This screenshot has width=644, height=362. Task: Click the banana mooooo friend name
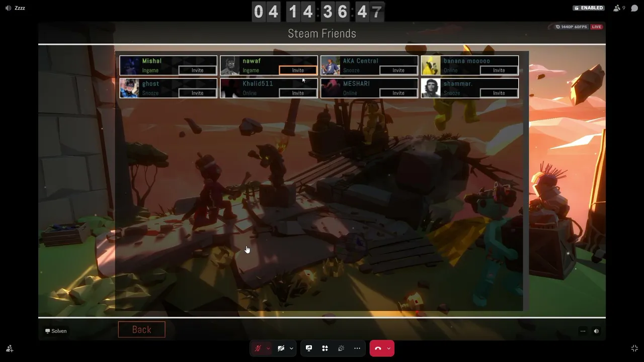[467, 61]
